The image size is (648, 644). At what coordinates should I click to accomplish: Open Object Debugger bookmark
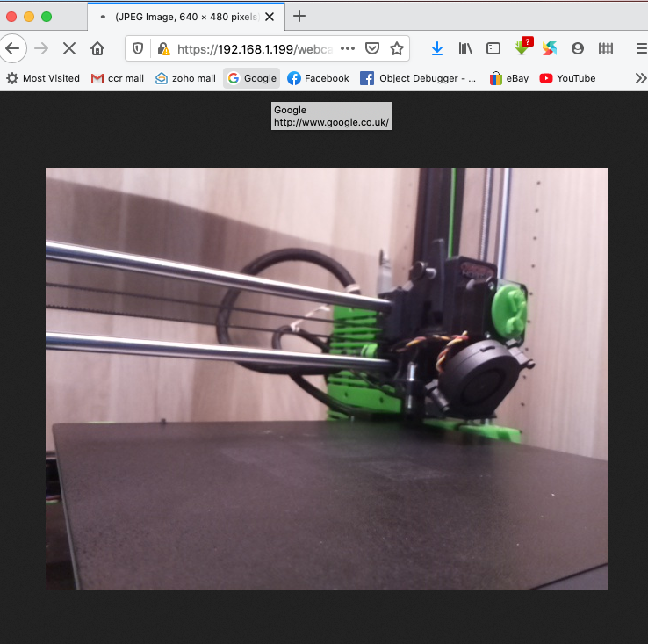pos(418,78)
